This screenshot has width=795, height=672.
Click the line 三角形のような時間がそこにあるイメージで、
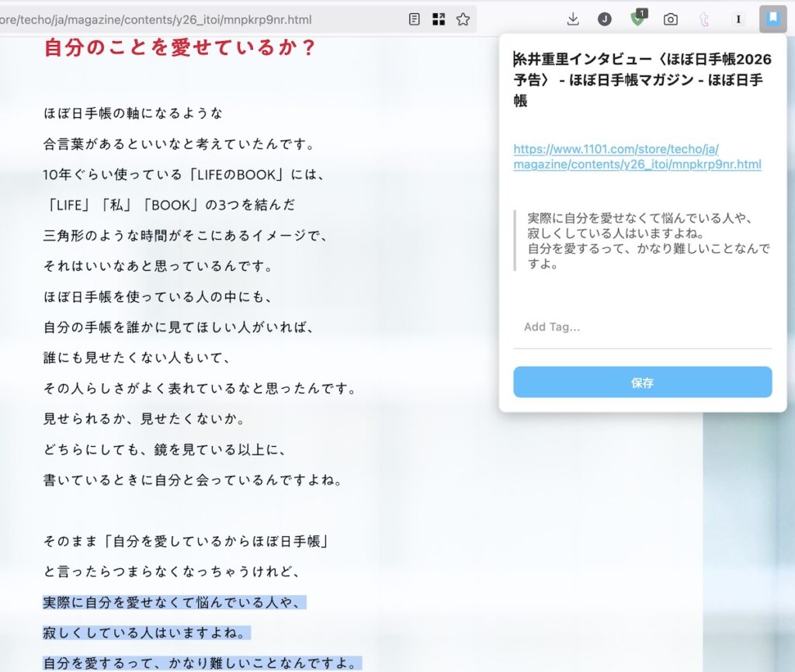click(186, 236)
